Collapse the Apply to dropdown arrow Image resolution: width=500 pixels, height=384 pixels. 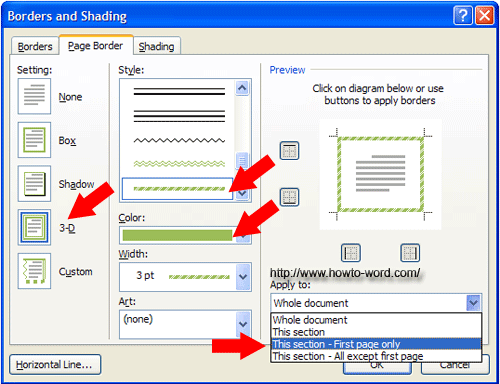473,303
